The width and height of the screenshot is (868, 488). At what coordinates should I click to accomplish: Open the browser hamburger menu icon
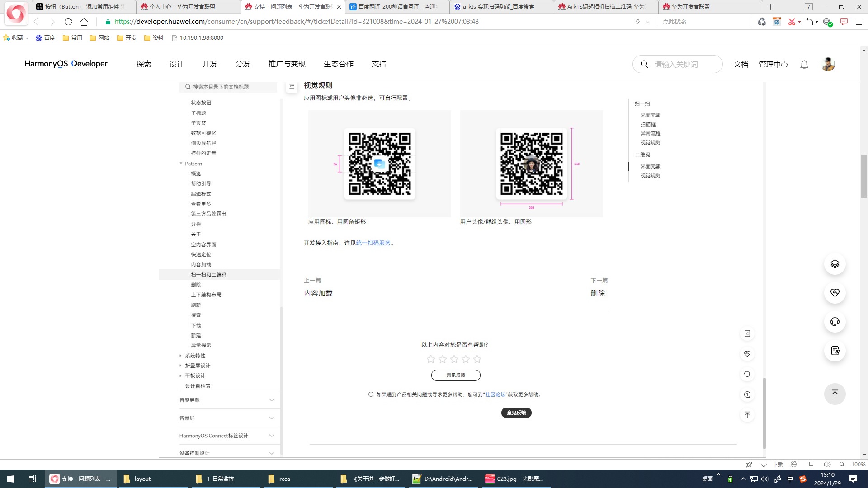pos(859,22)
